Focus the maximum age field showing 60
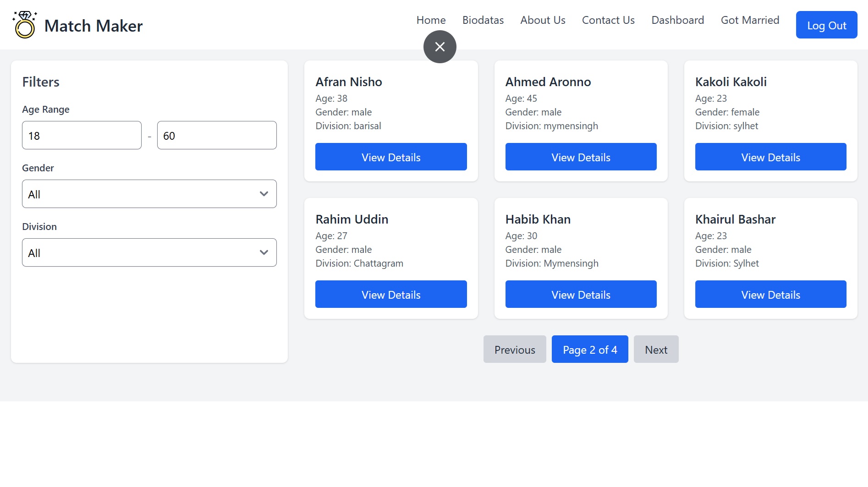868x487 pixels. (x=216, y=136)
